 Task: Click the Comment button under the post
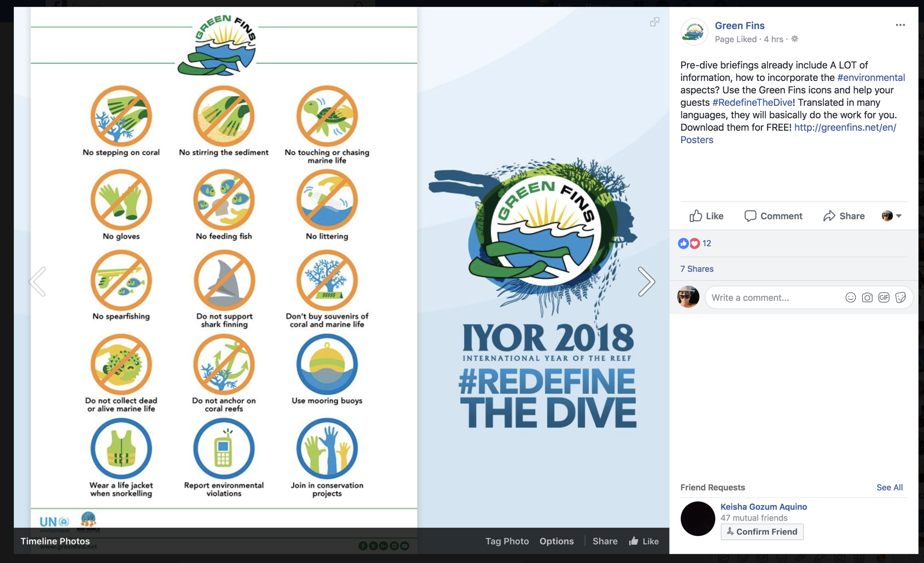pos(773,216)
